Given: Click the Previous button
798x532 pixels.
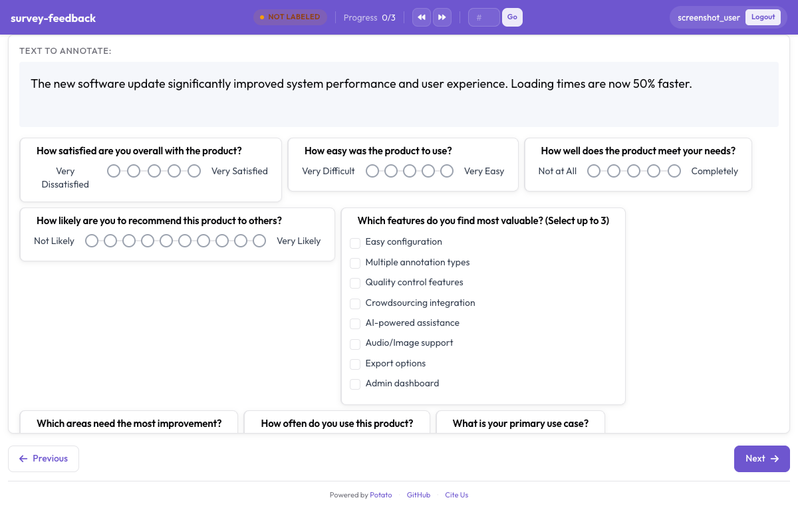Looking at the screenshot, I should pos(43,458).
